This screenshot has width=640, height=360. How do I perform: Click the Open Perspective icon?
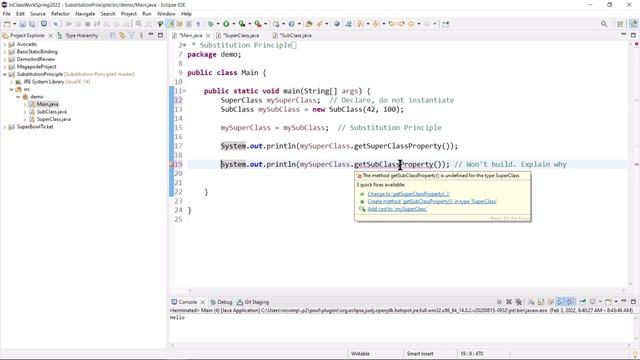620,24
